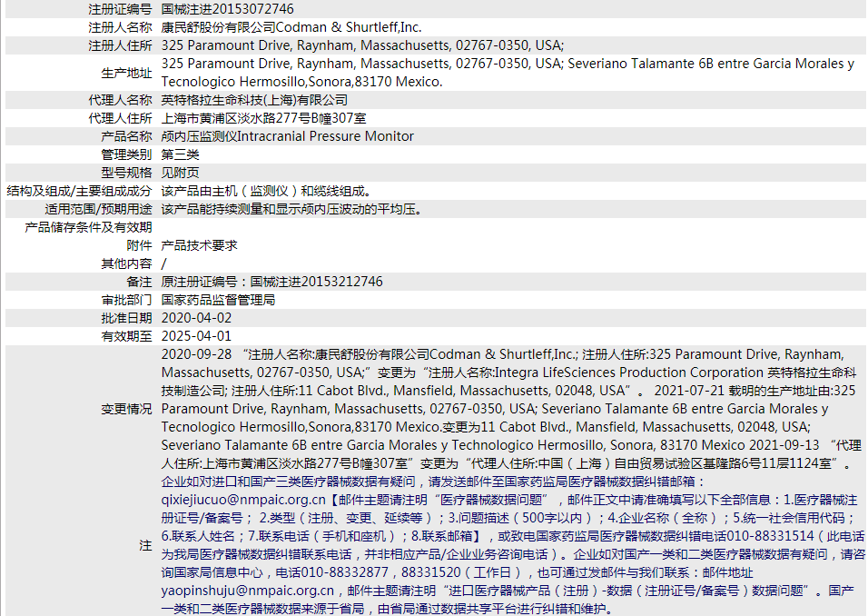Click the text 该产品能持续测量和显示颅内压波动的平均压。
This screenshot has width=868, height=616.
click(x=293, y=209)
